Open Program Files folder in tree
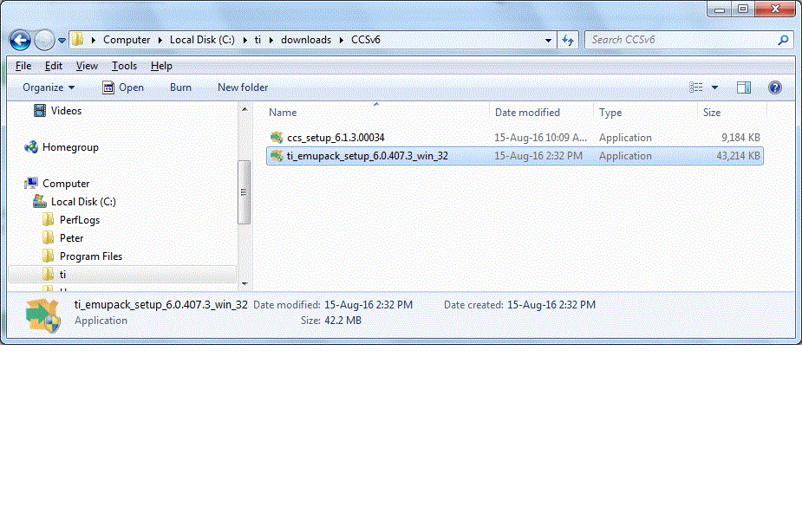This screenshot has width=802, height=532. click(x=90, y=256)
